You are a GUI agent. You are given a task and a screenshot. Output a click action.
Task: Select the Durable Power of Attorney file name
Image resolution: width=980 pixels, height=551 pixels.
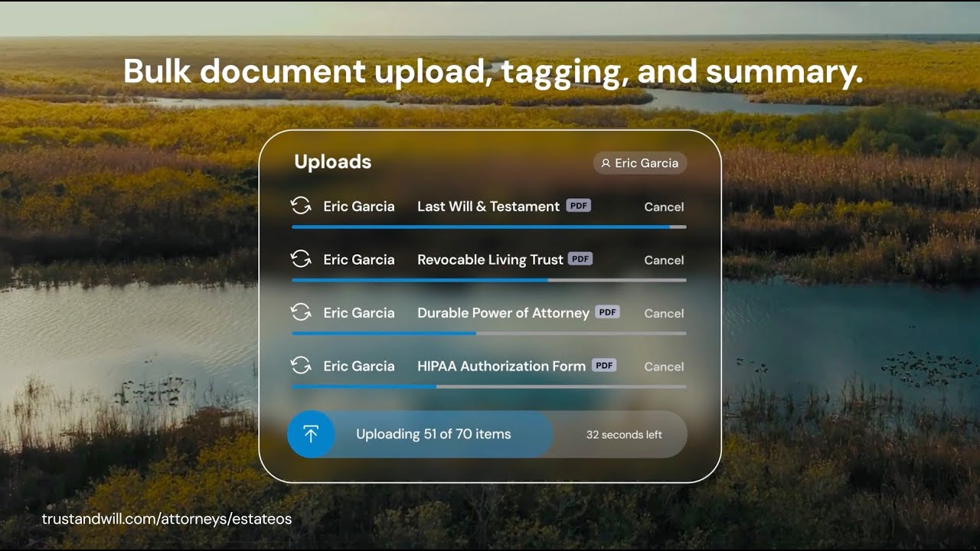503,312
